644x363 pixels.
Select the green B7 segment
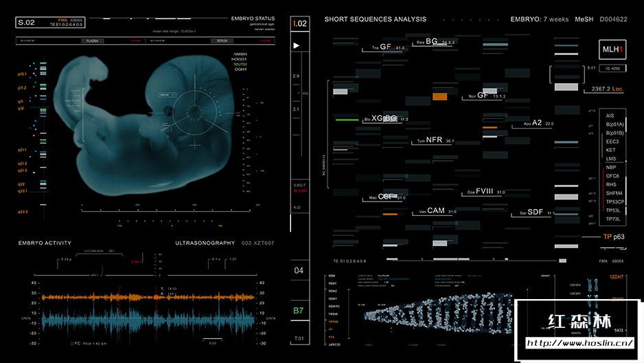pyautogui.click(x=299, y=310)
